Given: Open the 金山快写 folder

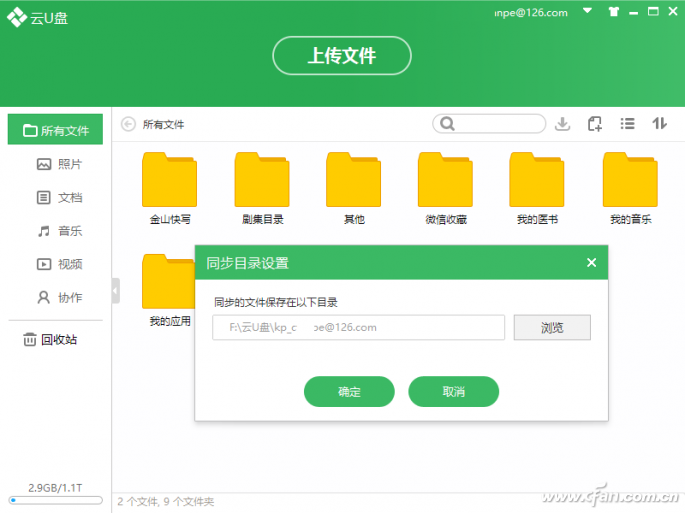Looking at the screenshot, I should click(x=170, y=189).
